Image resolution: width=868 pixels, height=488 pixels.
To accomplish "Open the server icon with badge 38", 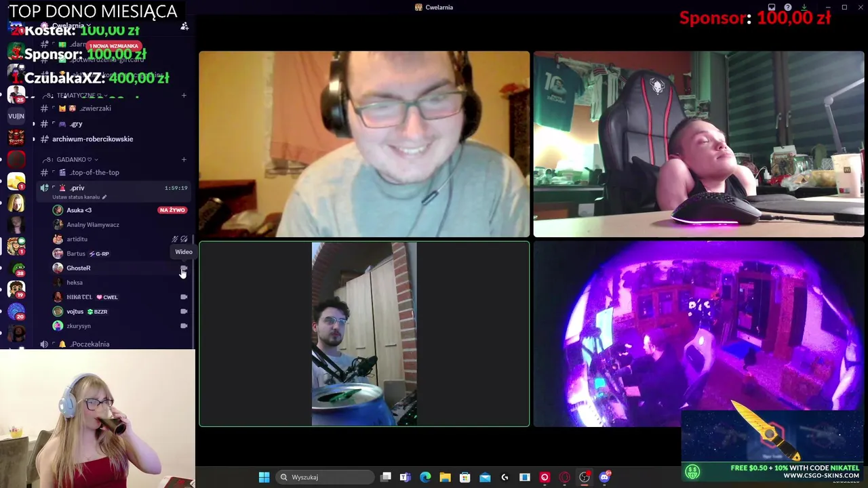I will 16,270.
